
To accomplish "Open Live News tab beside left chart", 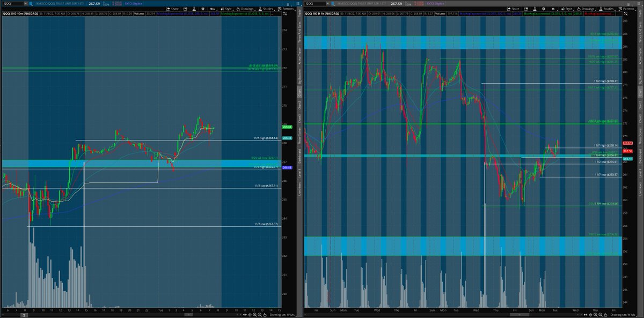I will (299, 188).
